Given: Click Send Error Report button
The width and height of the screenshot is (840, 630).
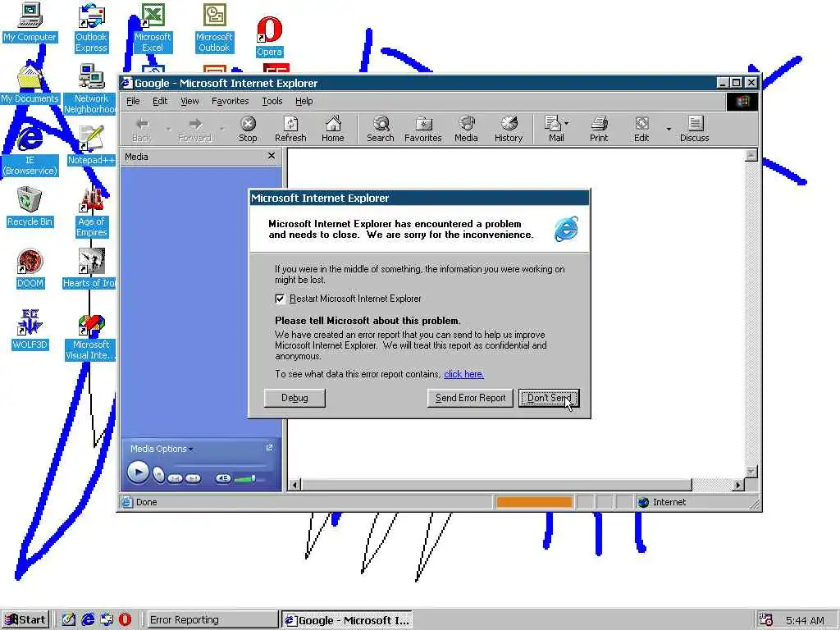Looking at the screenshot, I should click(x=470, y=398).
